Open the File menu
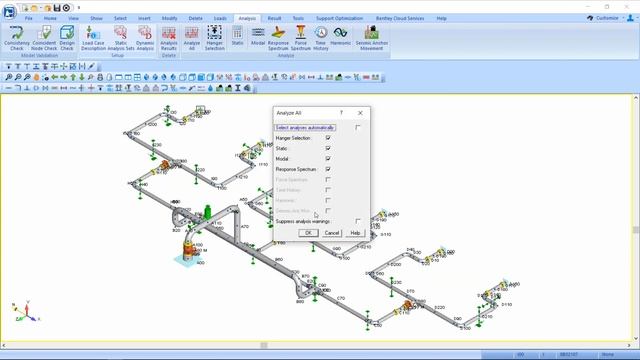This screenshot has height=360, width=640. pyautogui.click(x=29, y=18)
